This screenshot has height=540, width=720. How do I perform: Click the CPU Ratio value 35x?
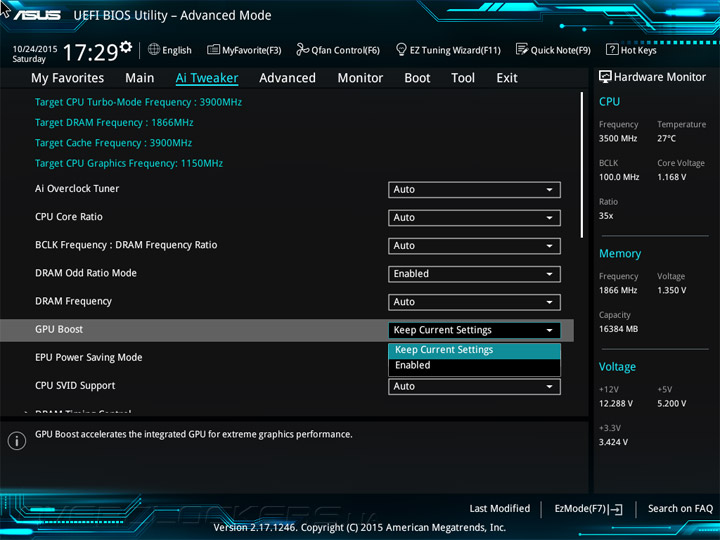click(606, 215)
